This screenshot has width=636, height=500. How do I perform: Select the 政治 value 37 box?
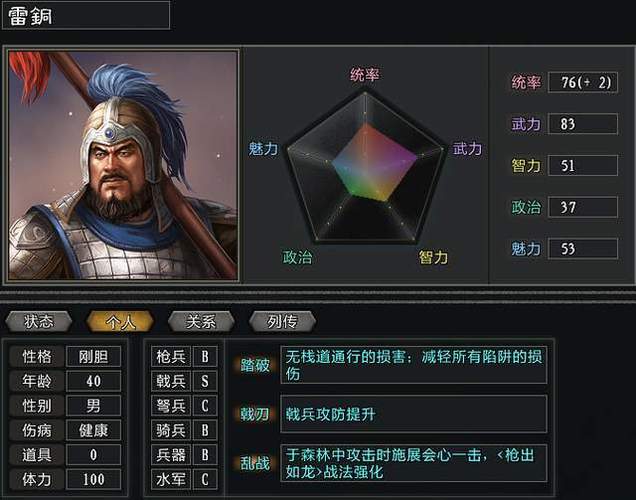pyautogui.click(x=582, y=207)
